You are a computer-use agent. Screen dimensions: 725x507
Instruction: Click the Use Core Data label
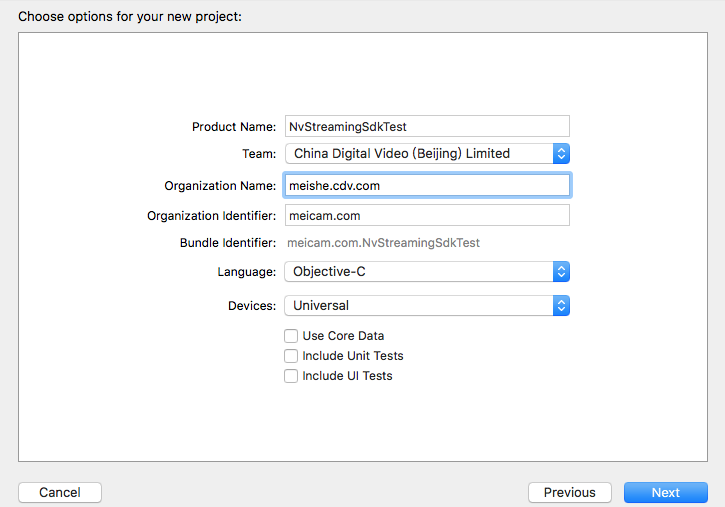pyautogui.click(x=343, y=336)
